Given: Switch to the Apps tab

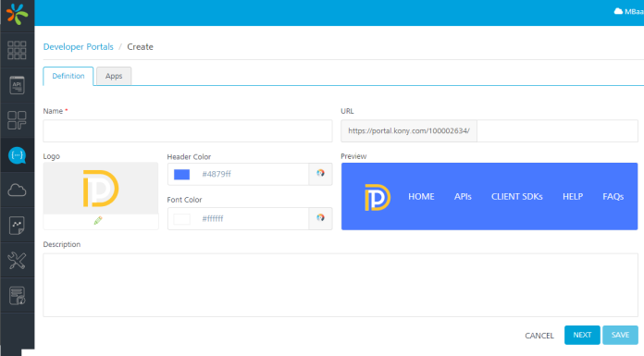Looking at the screenshot, I should (x=114, y=76).
